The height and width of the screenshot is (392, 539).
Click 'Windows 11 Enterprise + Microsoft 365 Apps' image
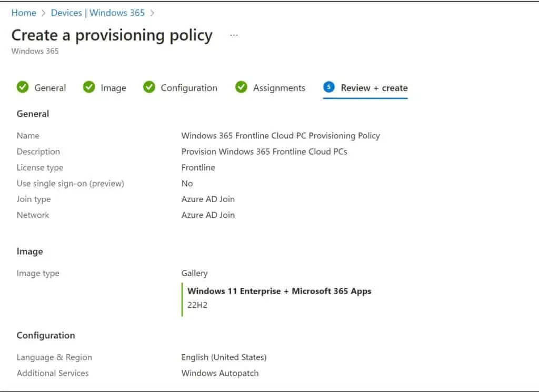coord(280,291)
